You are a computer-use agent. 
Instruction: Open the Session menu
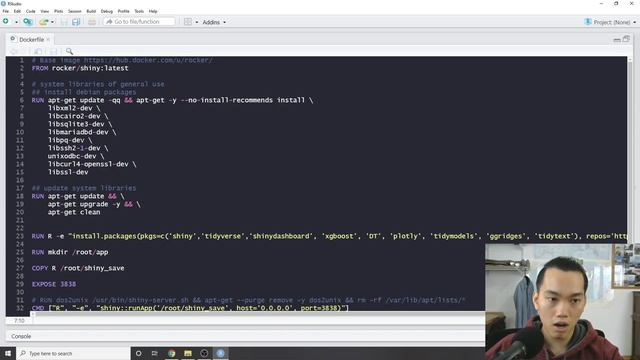pos(74,11)
